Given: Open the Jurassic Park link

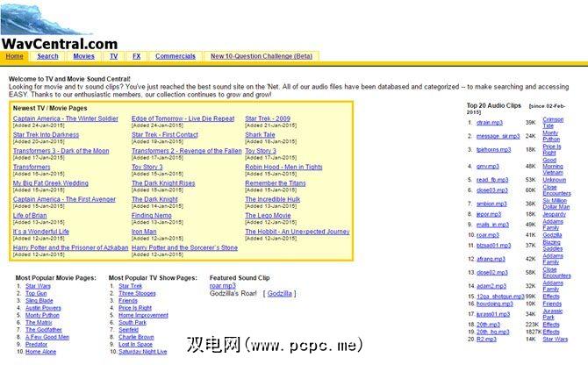Looking at the screenshot, I should click(x=552, y=314).
